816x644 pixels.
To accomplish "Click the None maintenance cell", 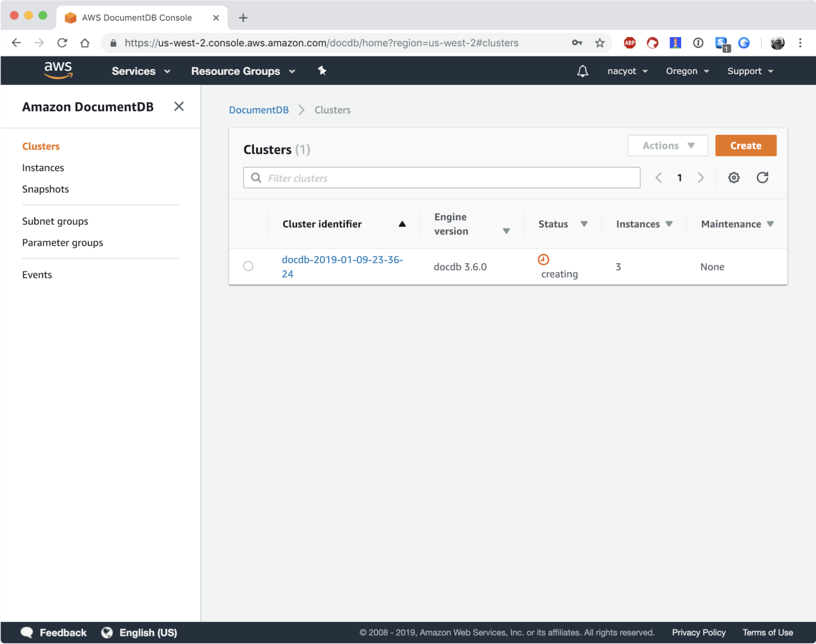I will [x=712, y=267].
